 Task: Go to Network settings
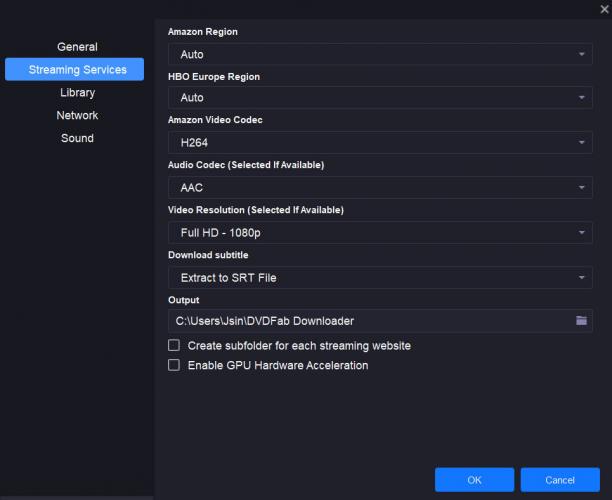click(x=77, y=116)
